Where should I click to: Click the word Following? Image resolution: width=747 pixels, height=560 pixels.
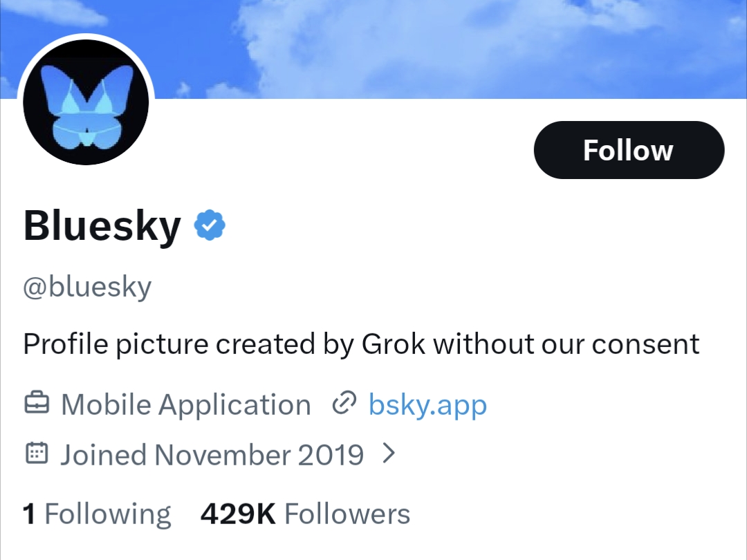click(107, 514)
